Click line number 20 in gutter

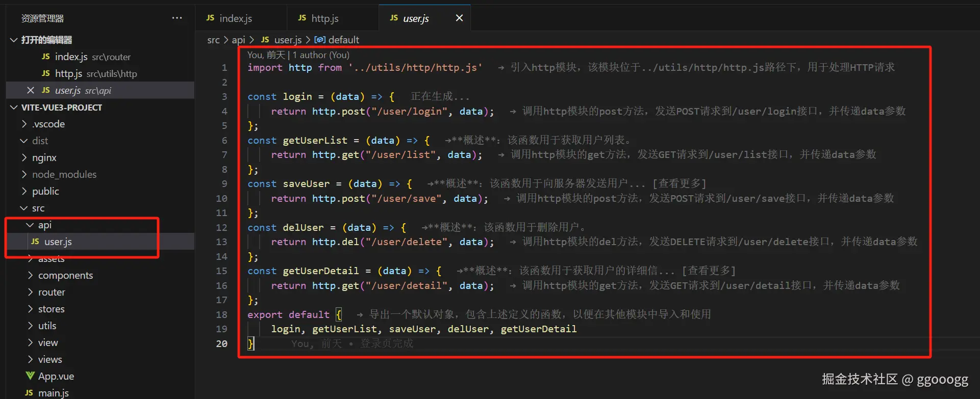click(x=221, y=343)
